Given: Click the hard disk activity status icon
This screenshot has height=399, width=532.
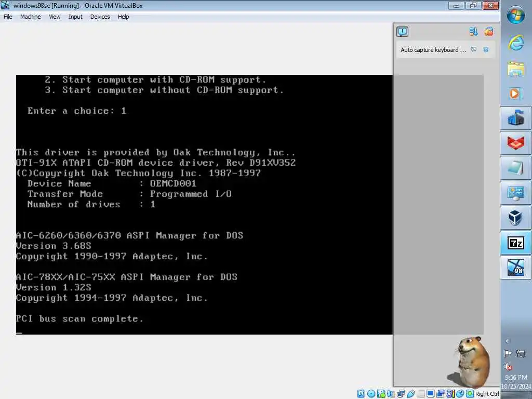Looking at the screenshot, I should pos(361,394).
